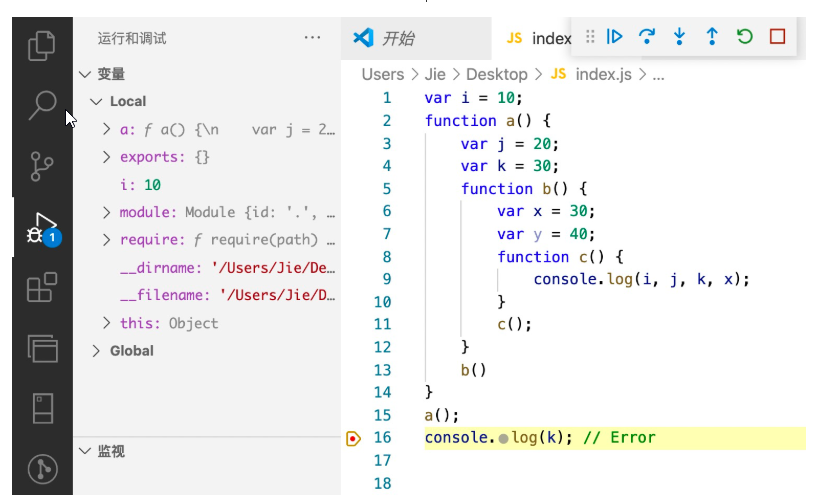Image resolution: width=823 pixels, height=504 pixels.
Task: Click the Step Out debug button
Action: 712,37
